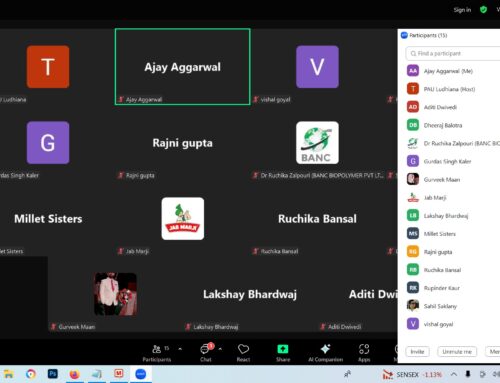Image resolution: width=500 pixels, height=383 pixels.
Task: Click the MS avatar icon in participants list
Action: 413,233
